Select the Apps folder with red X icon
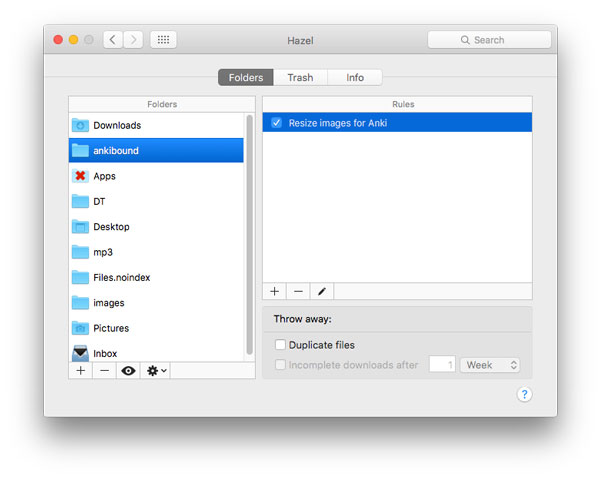Viewport: 600px width, 478px height. [80, 176]
